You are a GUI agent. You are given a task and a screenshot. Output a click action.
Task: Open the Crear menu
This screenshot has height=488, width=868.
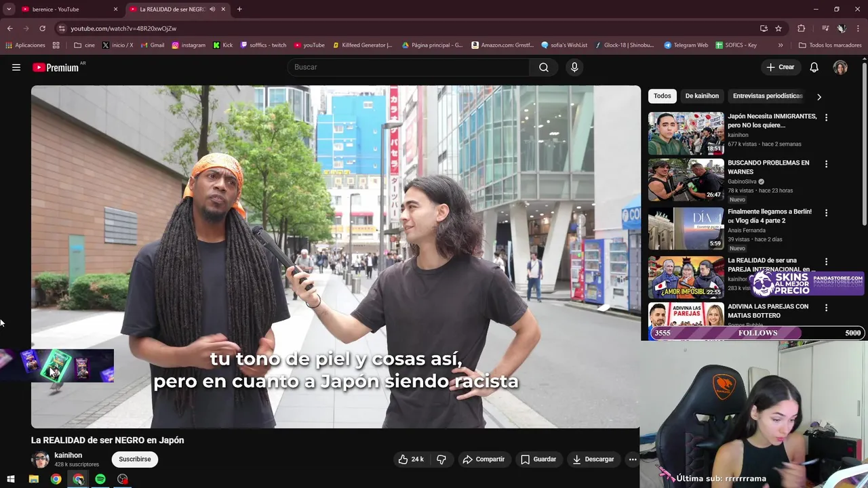[780, 67]
